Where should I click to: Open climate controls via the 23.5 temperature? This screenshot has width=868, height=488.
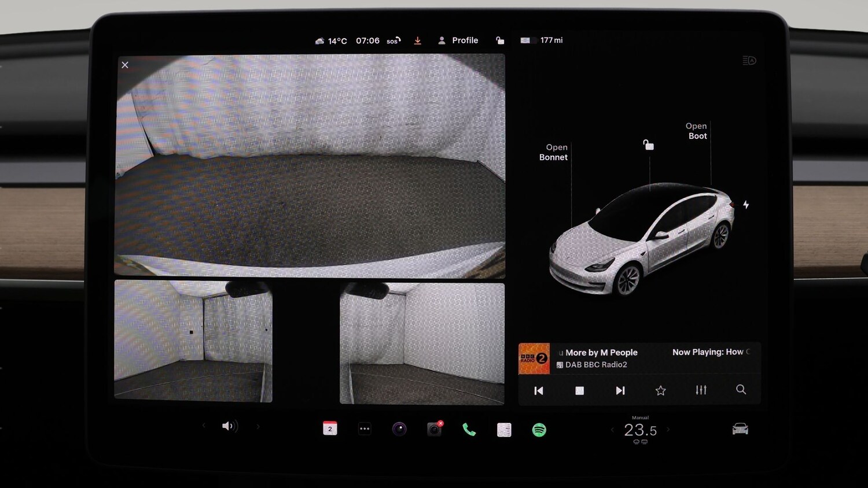(x=640, y=429)
